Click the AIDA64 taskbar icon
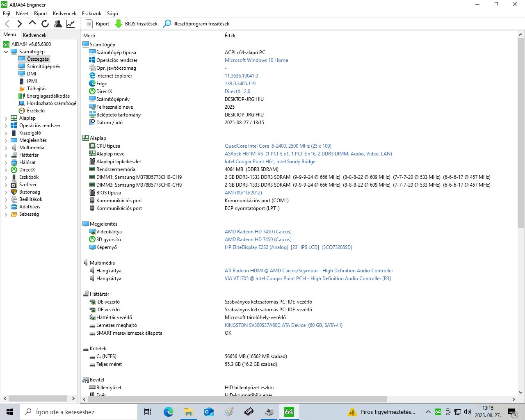The height and width of the screenshot is (420, 525). 289,412
